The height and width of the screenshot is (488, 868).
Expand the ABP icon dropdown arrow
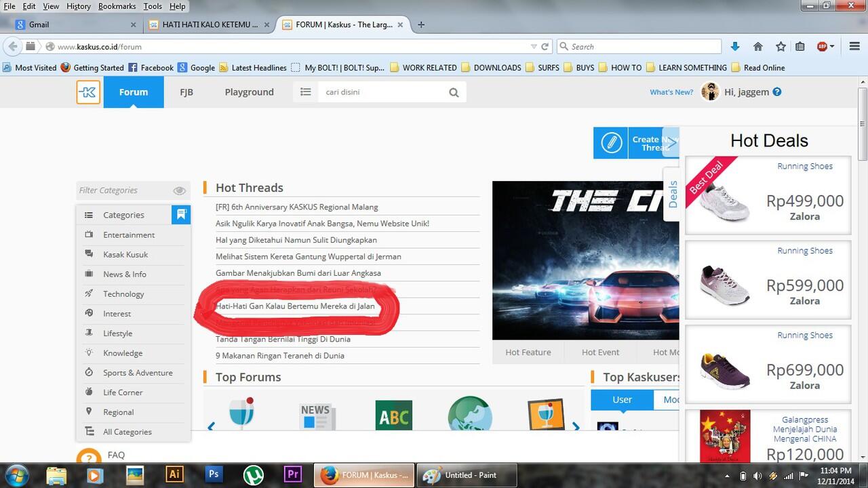pyautogui.click(x=833, y=46)
